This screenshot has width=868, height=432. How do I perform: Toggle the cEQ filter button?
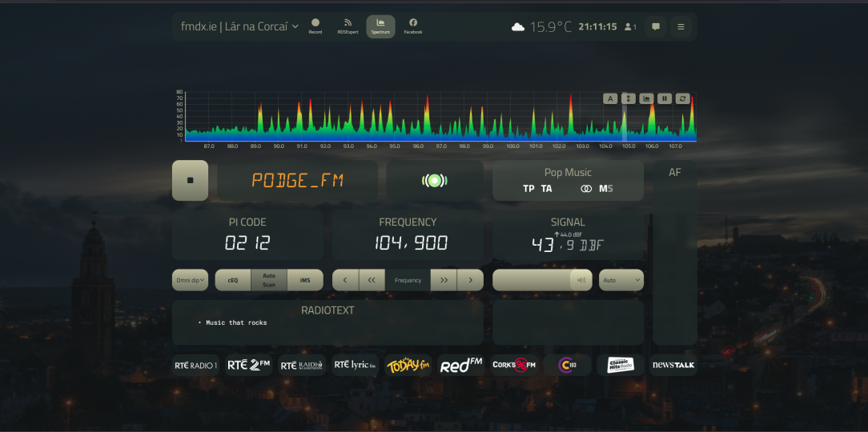coord(233,280)
